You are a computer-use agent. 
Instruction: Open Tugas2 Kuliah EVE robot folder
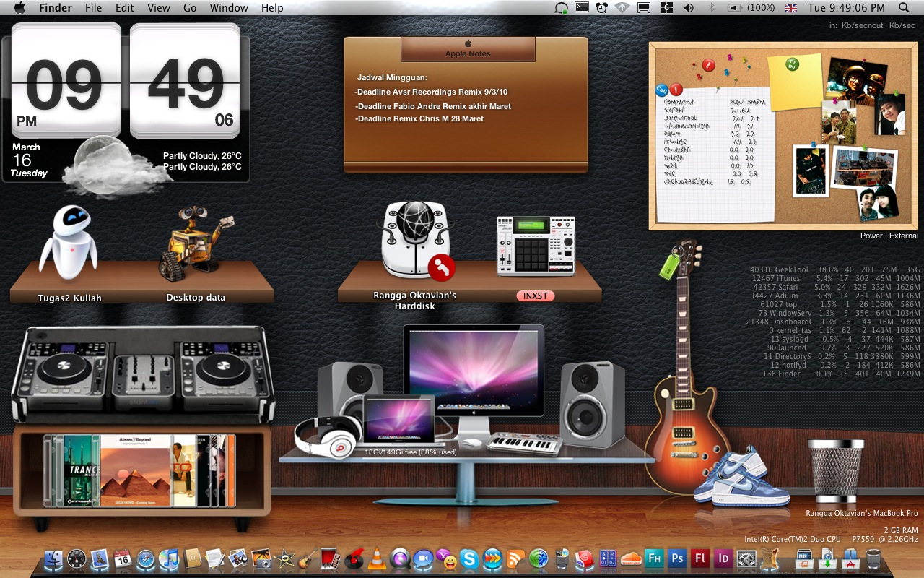point(69,243)
